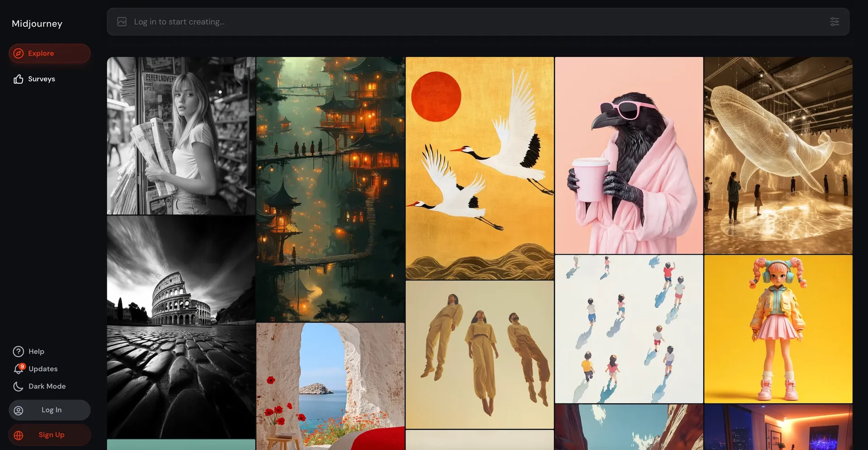Open the Explore page
Image resolution: width=868 pixels, height=450 pixels.
(50, 53)
